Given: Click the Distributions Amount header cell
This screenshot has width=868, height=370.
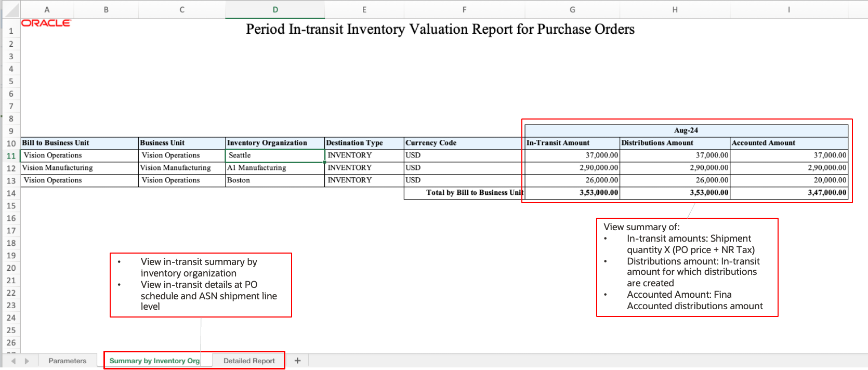Looking at the screenshot, I should [675, 143].
